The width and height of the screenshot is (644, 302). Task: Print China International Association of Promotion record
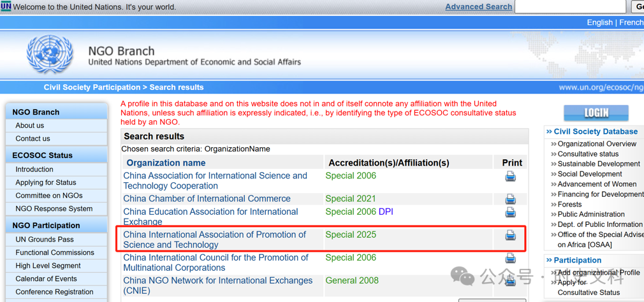(x=511, y=235)
